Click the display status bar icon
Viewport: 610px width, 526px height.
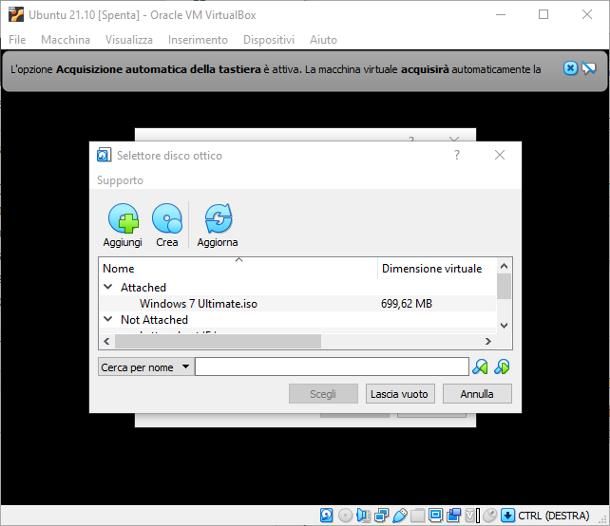coord(436,515)
